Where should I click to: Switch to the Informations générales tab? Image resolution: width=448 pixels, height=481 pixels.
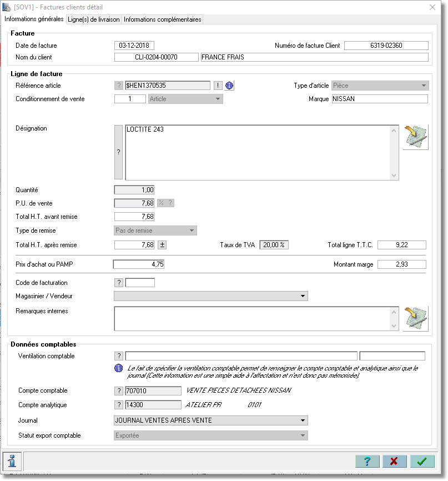[x=34, y=19]
